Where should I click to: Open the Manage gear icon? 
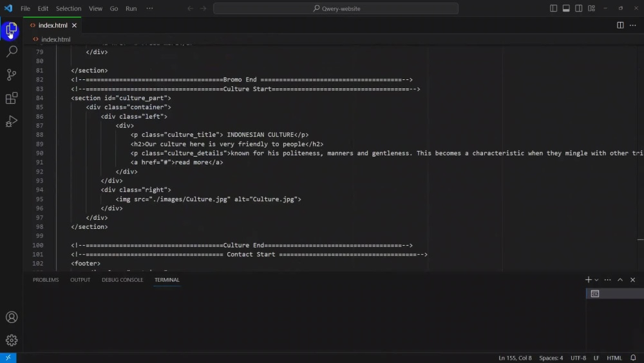pos(12,340)
